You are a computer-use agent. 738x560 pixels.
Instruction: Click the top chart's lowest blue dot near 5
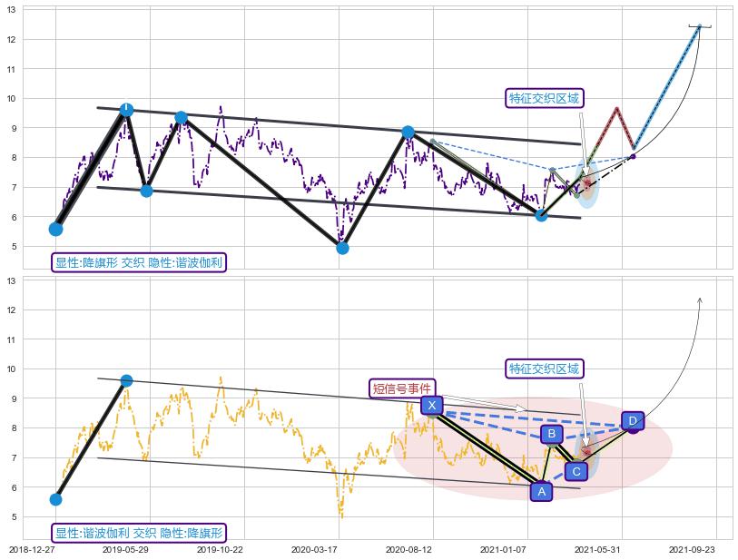342,247
